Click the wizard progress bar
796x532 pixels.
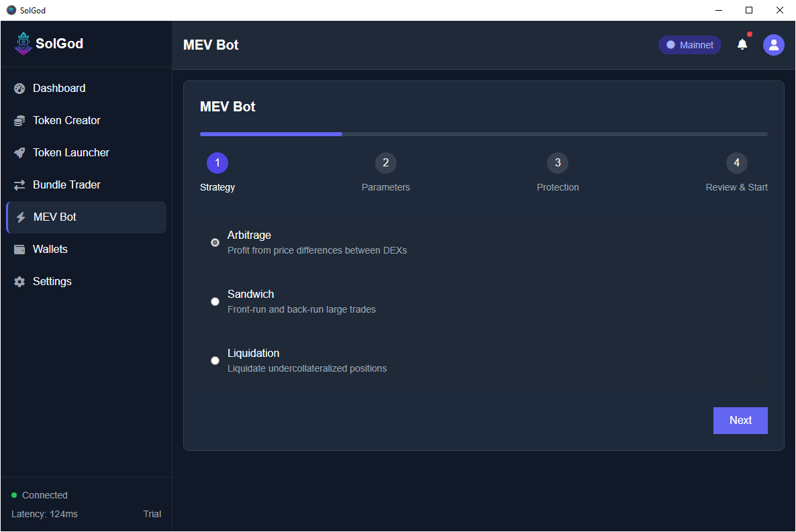[x=483, y=134]
